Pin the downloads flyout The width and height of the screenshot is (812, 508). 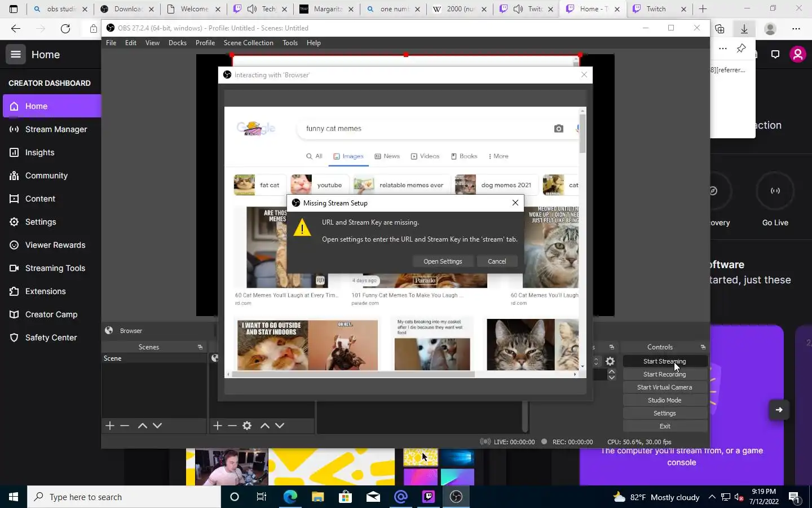point(742,48)
